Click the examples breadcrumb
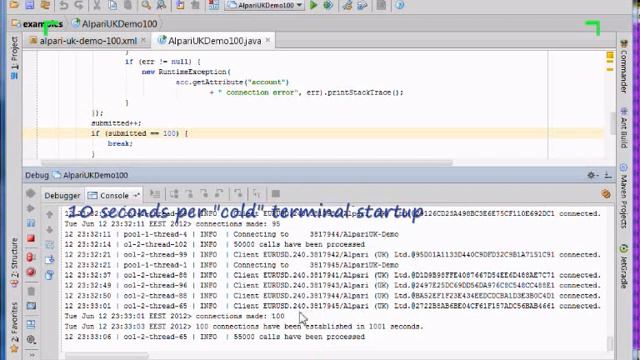The width and height of the screenshot is (640, 360). tap(38, 24)
